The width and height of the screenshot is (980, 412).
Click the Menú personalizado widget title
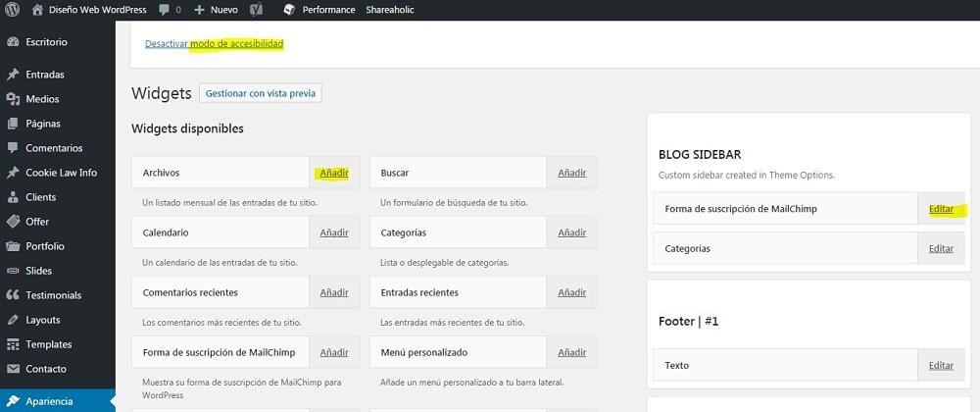(423, 352)
